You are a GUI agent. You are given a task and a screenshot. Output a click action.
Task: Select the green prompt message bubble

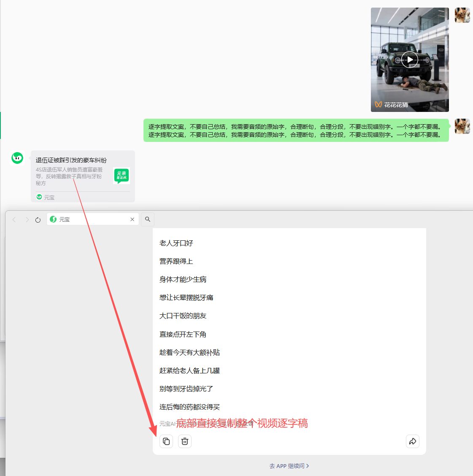coord(296,130)
